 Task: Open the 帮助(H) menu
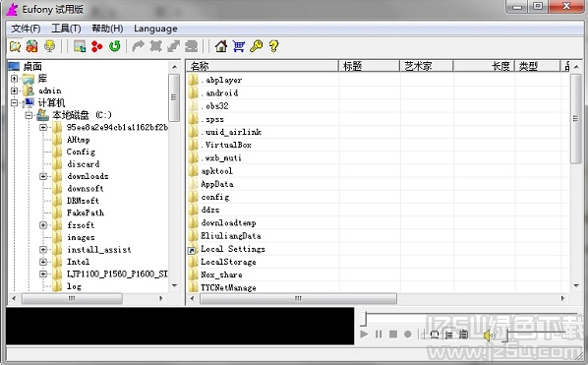[x=107, y=29]
